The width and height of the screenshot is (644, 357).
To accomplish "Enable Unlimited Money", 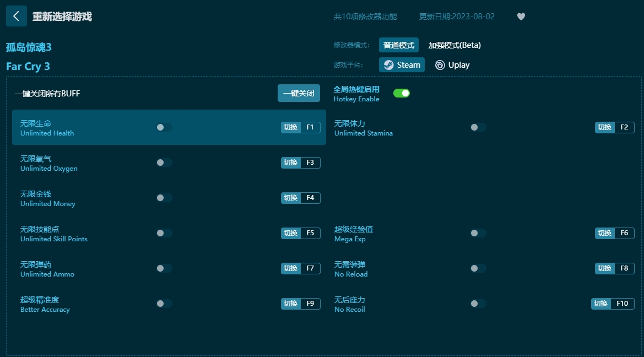I will click(x=164, y=197).
